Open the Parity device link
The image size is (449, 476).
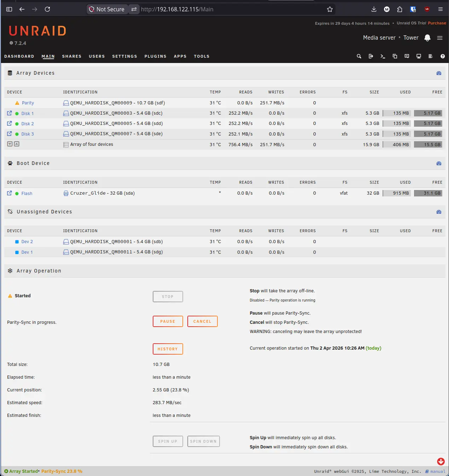[28, 103]
